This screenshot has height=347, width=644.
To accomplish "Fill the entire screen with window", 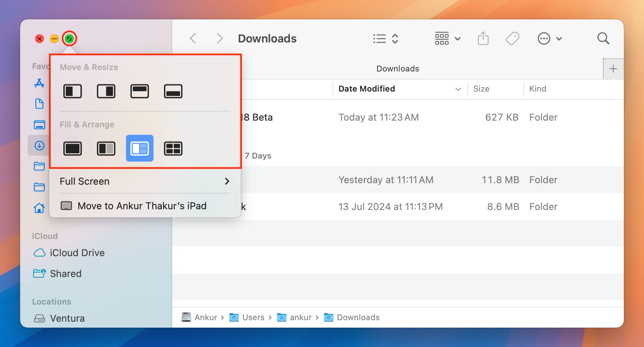I will click(72, 149).
